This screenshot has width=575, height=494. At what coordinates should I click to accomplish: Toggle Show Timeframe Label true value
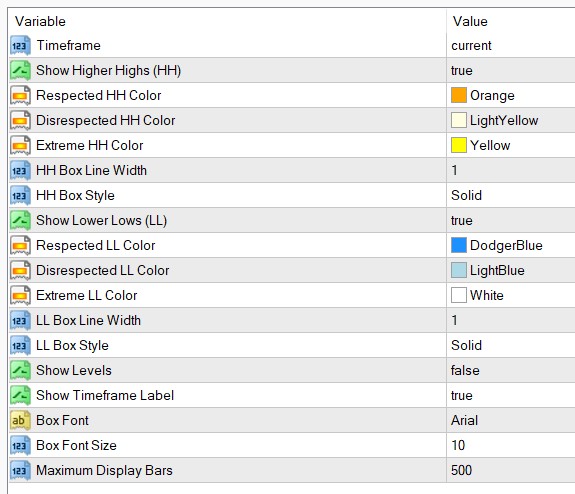[x=510, y=395]
